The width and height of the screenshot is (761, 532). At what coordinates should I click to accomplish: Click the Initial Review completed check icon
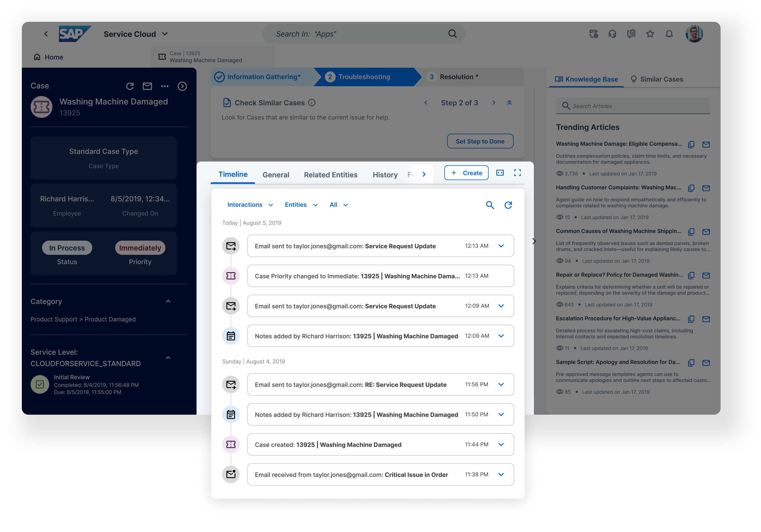tap(40, 384)
